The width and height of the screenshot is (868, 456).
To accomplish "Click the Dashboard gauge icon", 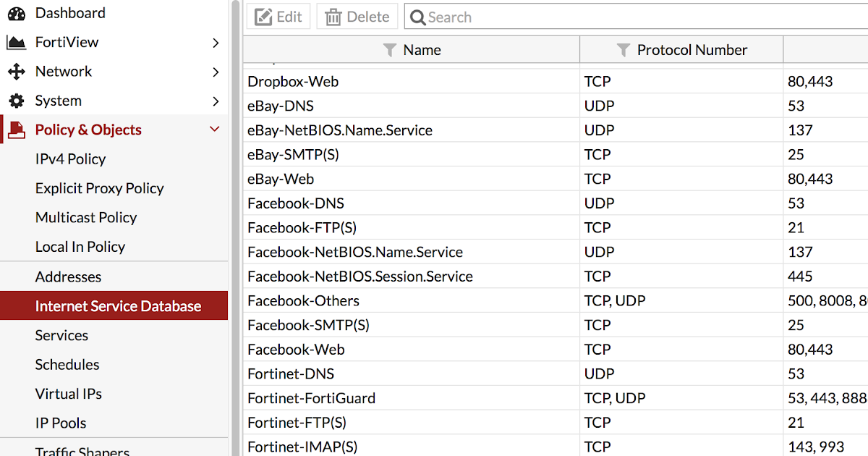I will pyautogui.click(x=16, y=13).
